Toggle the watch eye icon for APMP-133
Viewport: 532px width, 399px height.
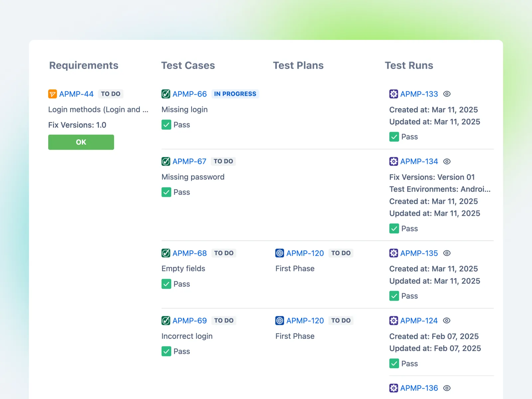point(447,94)
